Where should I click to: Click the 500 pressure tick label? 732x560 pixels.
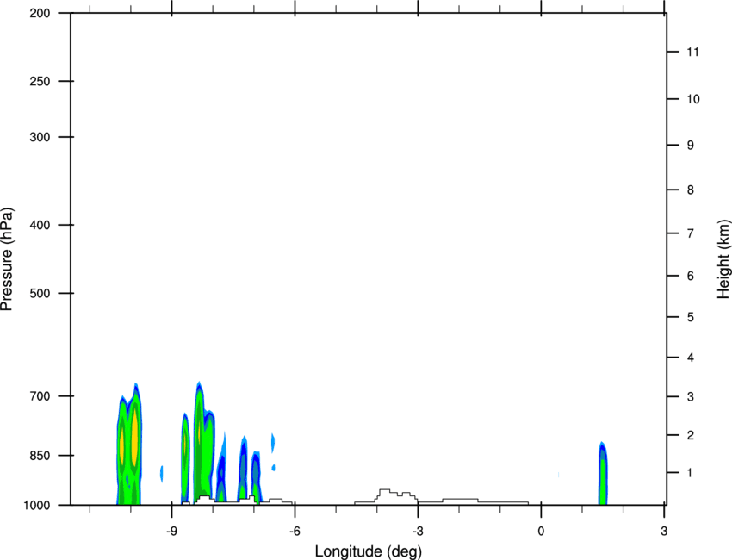coord(40,293)
